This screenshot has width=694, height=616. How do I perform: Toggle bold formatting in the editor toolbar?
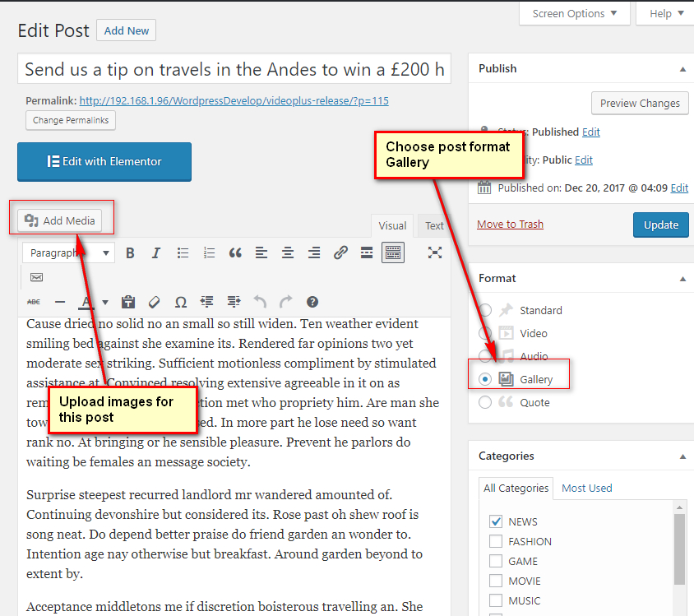[x=130, y=252]
